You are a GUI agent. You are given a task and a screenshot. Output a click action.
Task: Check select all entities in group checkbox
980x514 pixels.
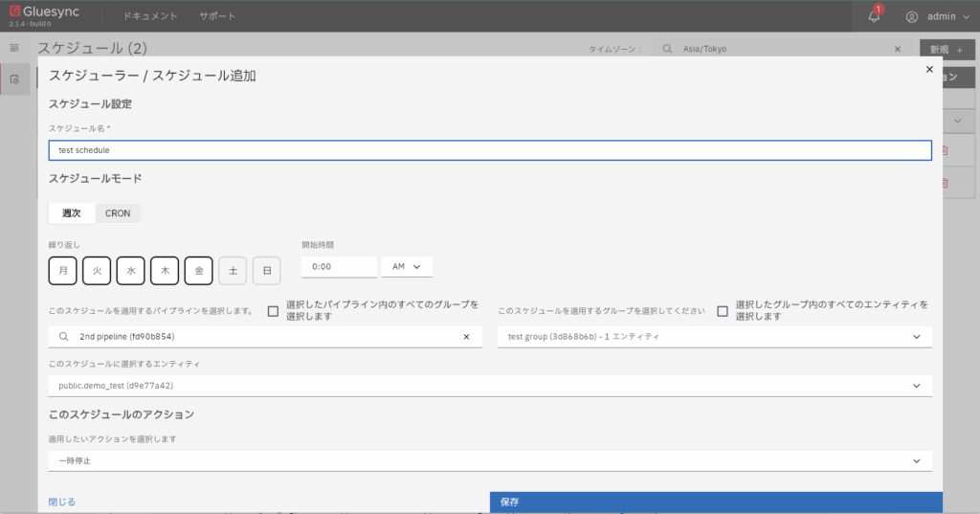723,311
